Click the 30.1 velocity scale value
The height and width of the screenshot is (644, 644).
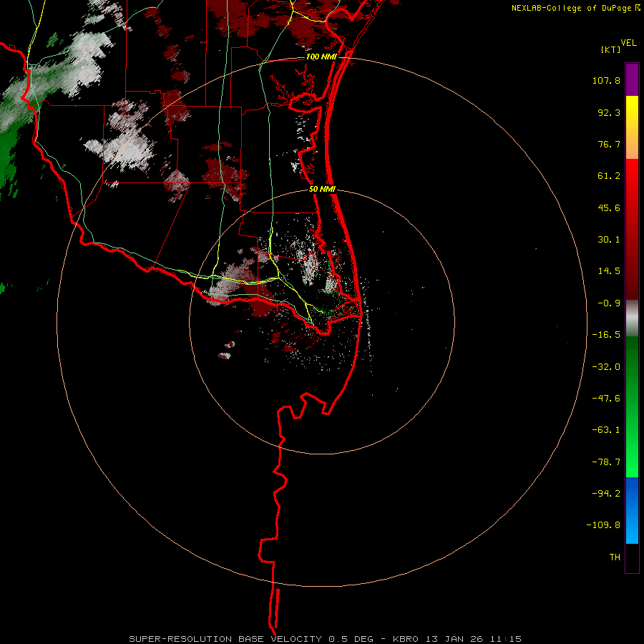pyautogui.click(x=609, y=240)
